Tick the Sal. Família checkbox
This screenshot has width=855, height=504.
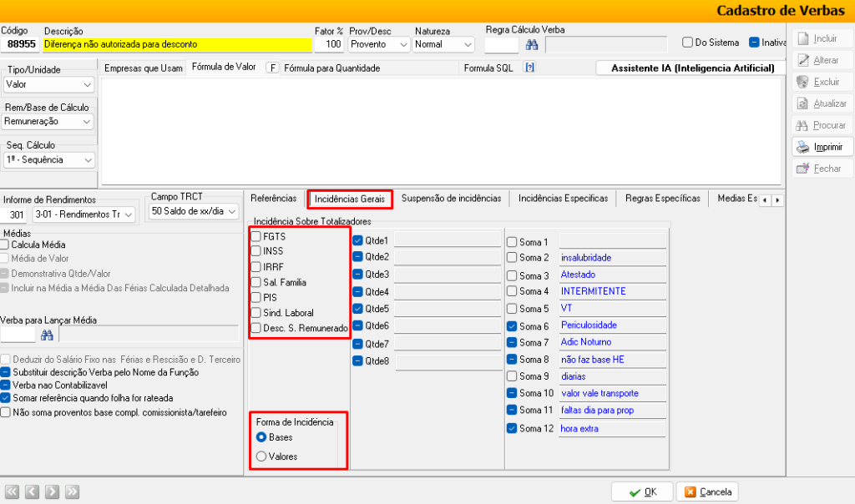point(255,282)
